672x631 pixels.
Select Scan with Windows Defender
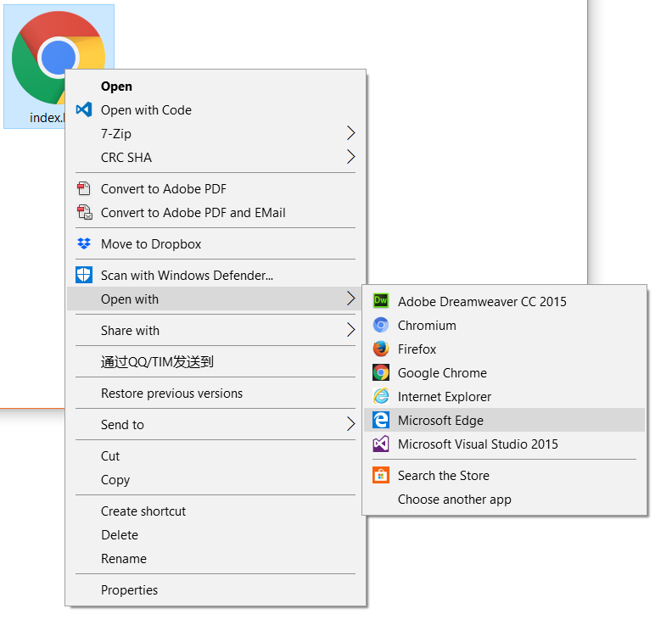click(x=216, y=275)
